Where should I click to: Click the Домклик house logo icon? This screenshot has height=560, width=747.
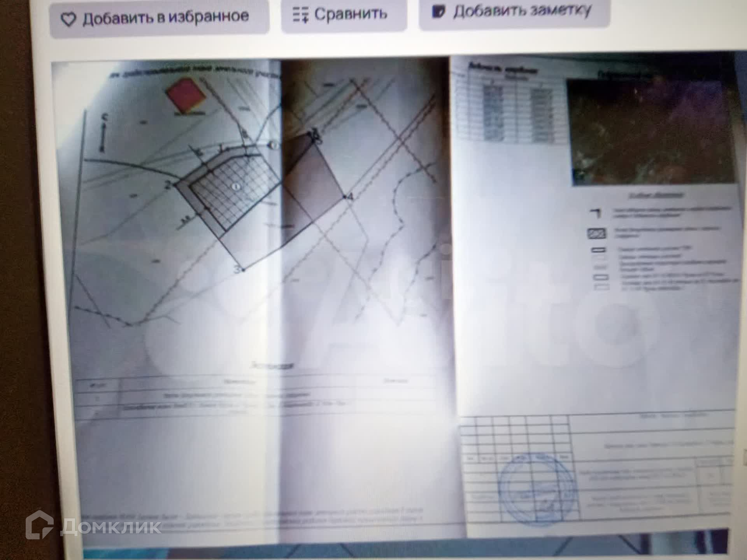pos(39,525)
